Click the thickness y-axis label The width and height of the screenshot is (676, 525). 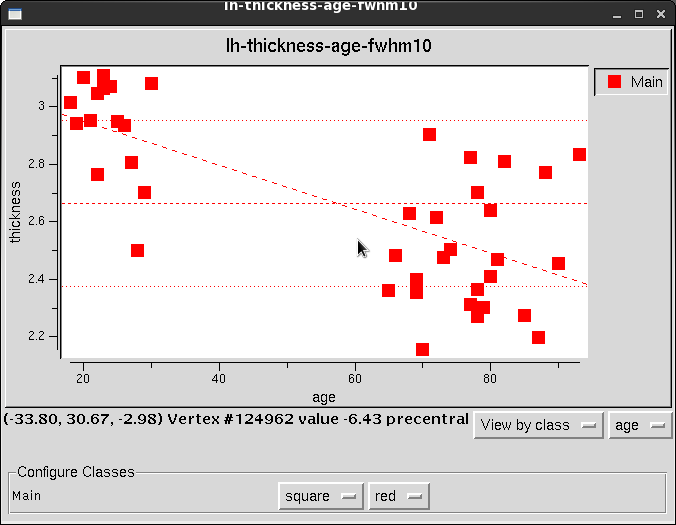point(15,212)
